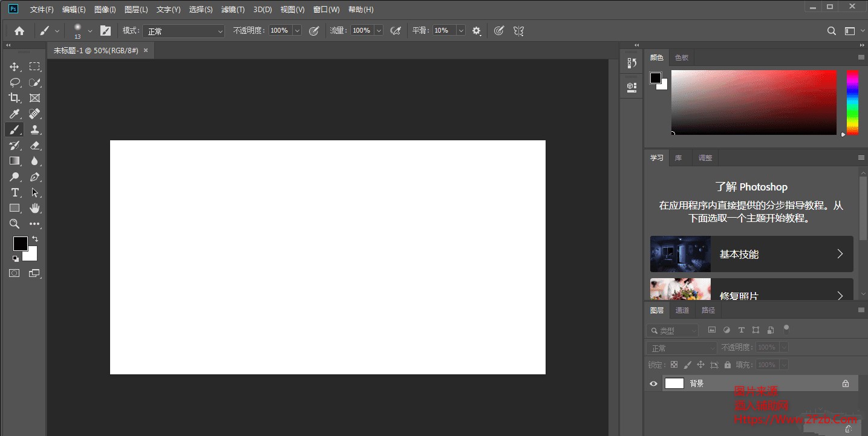Open the 模式 blend mode dropdown
This screenshot has width=868, height=436.
184,31
